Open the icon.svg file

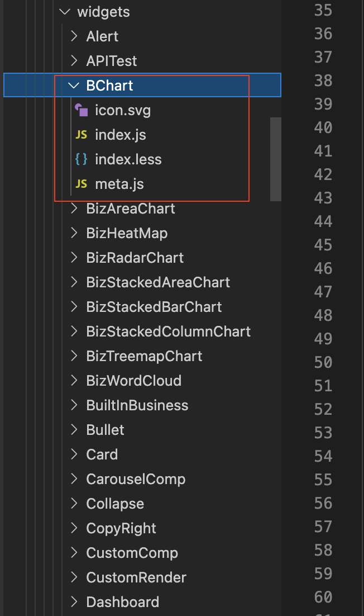point(123,110)
